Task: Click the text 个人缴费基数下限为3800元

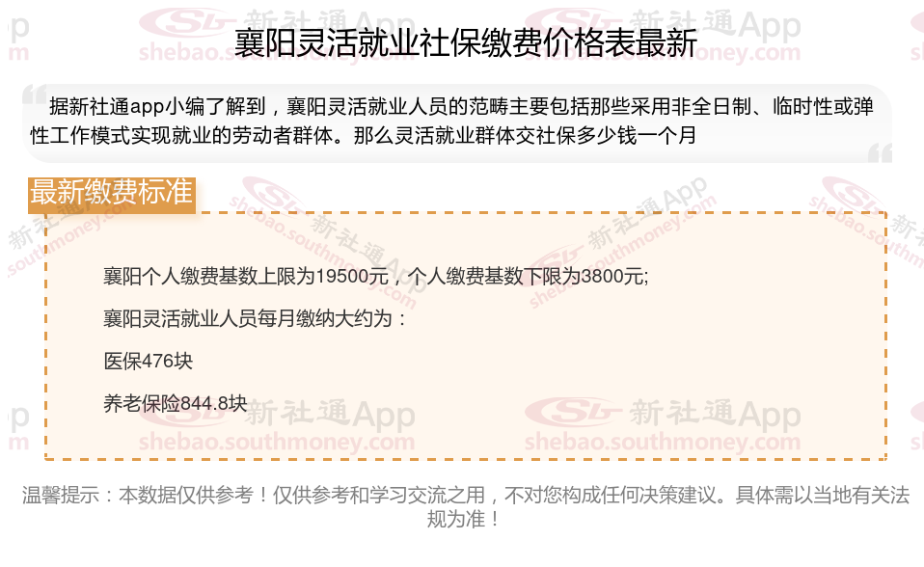Action: [x=527, y=276]
